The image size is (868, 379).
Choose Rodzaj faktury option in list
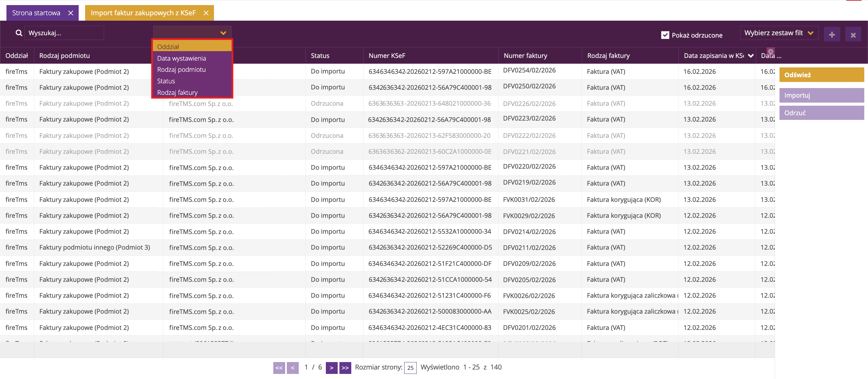pyautogui.click(x=177, y=92)
